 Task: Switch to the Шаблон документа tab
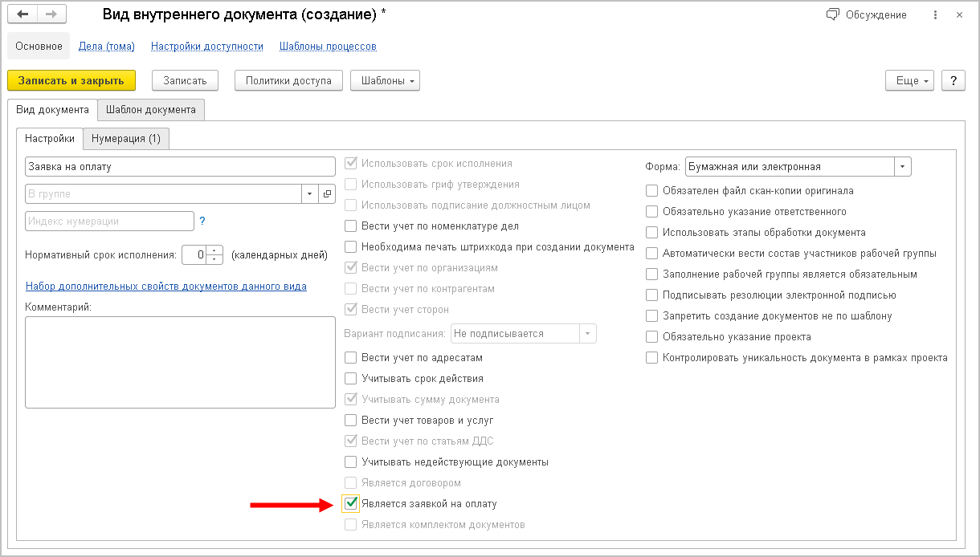pyautogui.click(x=151, y=110)
